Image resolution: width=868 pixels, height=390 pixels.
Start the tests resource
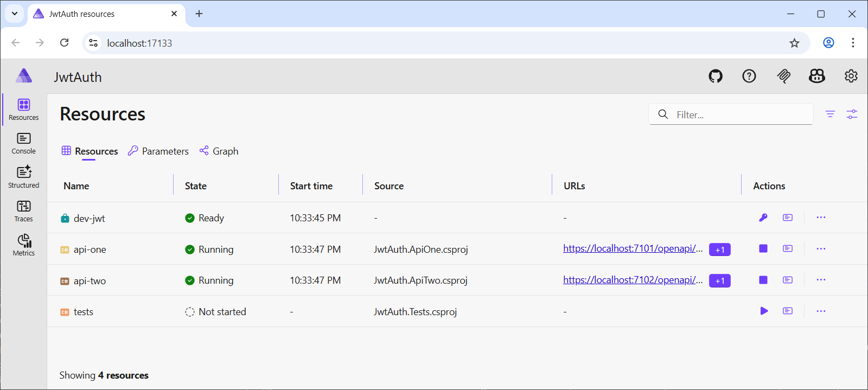pos(764,311)
